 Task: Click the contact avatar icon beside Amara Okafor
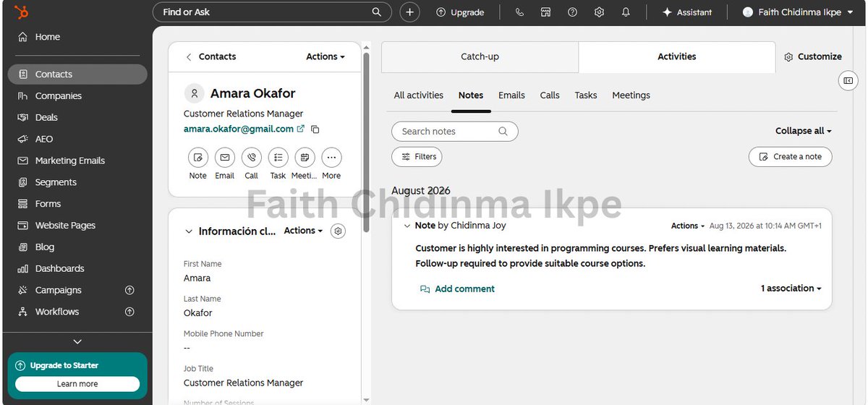click(194, 93)
